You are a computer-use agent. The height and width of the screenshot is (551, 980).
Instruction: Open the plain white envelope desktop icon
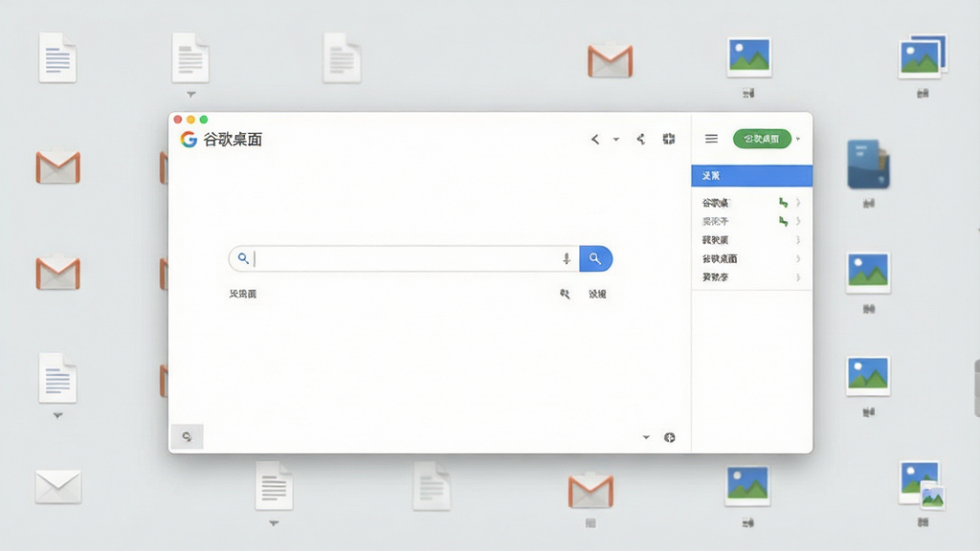point(58,486)
